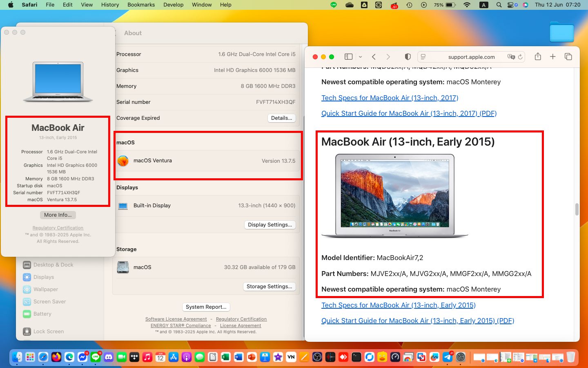
Task: Open Launchpad from the Dock
Action: pos(30,357)
